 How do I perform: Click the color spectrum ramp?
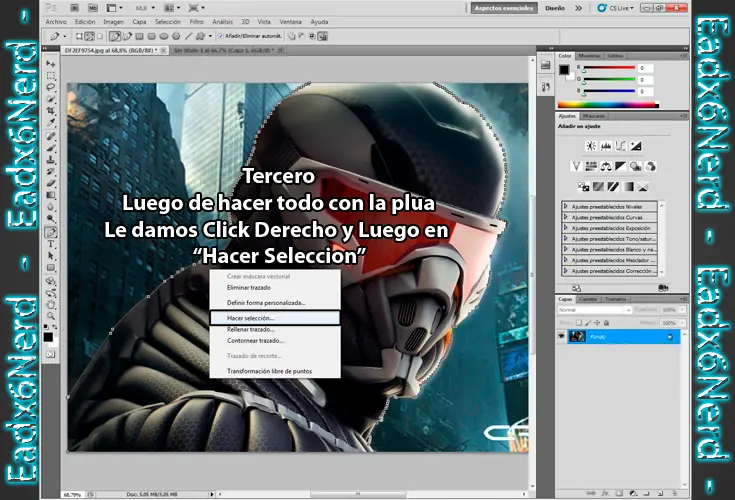click(x=608, y=105)
